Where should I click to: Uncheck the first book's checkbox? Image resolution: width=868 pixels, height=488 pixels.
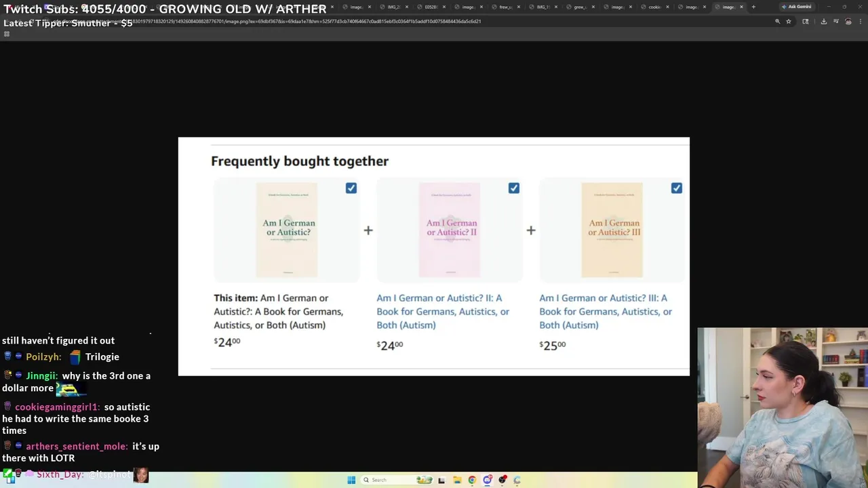(x=351, y=188)
